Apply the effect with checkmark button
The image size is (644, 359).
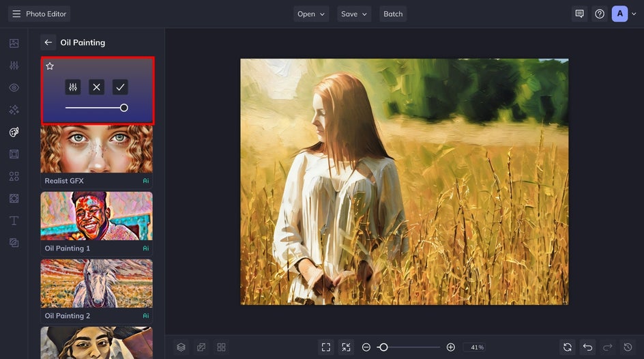coord(120,87)
